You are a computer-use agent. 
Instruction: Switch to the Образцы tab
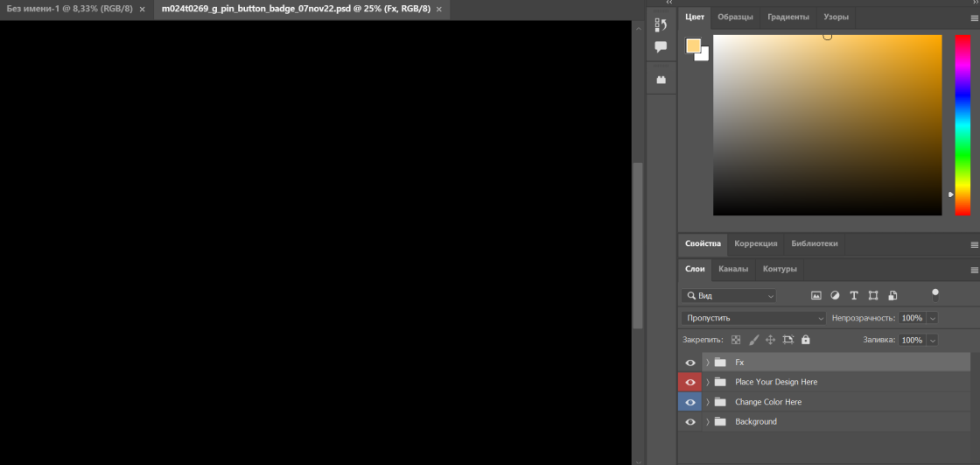(735, 17)
